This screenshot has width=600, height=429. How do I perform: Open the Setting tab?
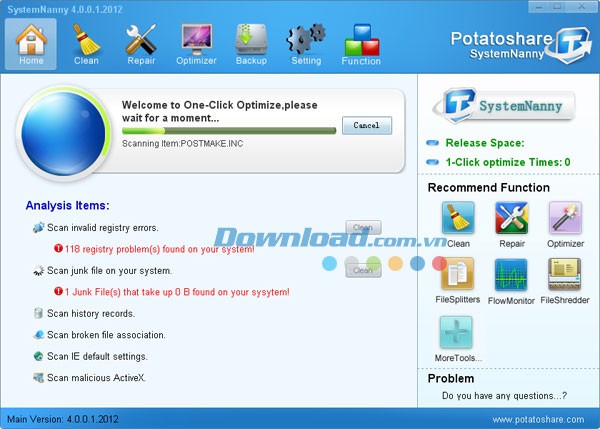point(306,44)
